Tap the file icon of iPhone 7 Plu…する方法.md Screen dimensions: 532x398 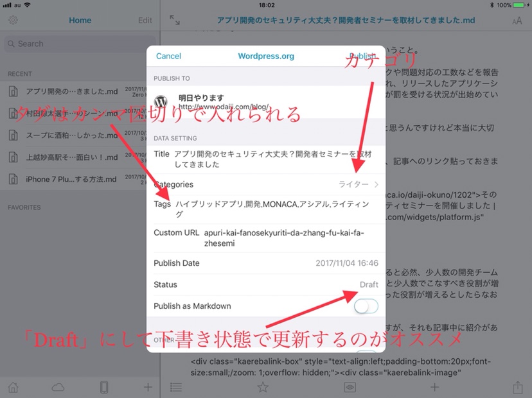[x=13, y=179]
